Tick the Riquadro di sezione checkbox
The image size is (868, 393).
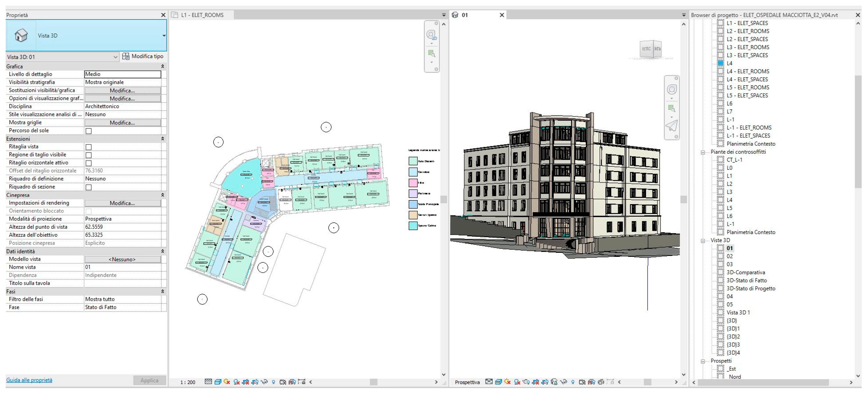pyautogui.click(x=89, y=187)
